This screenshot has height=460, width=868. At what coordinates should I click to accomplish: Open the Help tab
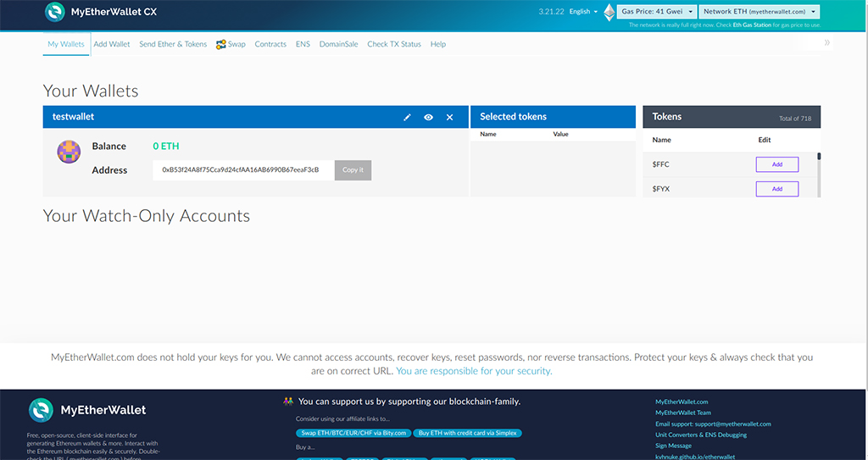[x=438, y=44]
